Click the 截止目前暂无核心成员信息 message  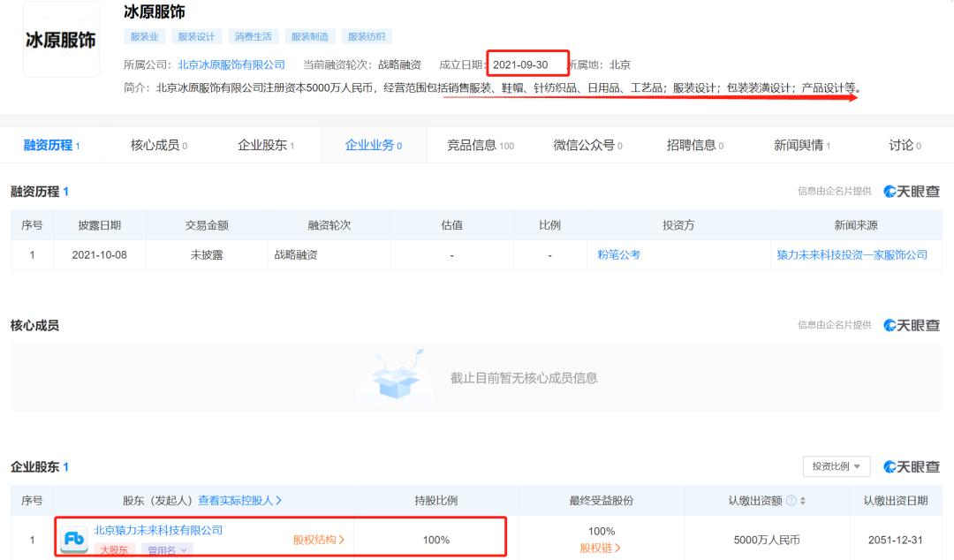(x=524, y=378)
